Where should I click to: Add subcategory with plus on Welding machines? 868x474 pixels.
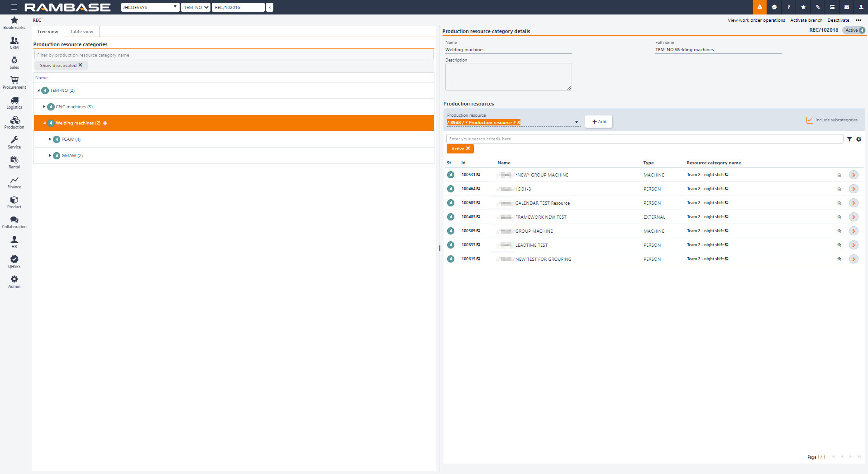point(105,123)
